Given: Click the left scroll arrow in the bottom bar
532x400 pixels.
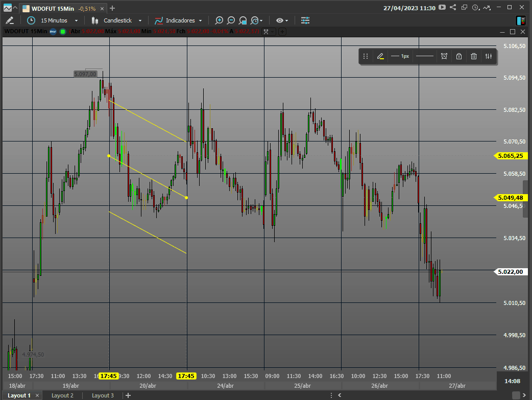Looking at the screenshot, I should point(340,395).
